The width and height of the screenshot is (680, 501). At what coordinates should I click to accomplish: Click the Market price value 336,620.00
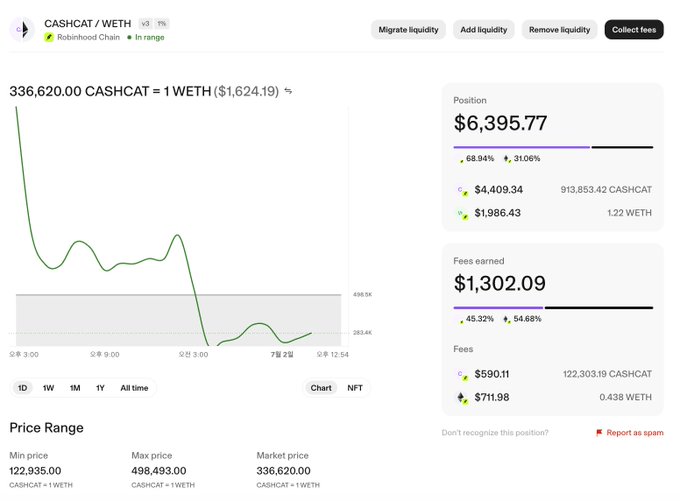[283, 471]
